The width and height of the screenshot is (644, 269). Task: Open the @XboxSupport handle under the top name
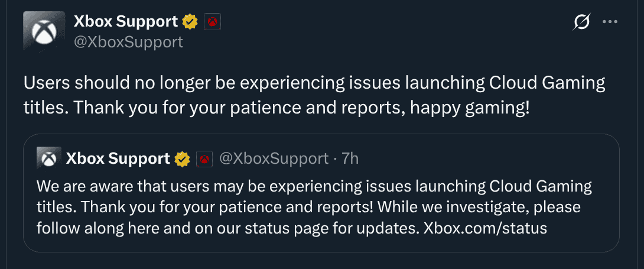pos(128,42)
